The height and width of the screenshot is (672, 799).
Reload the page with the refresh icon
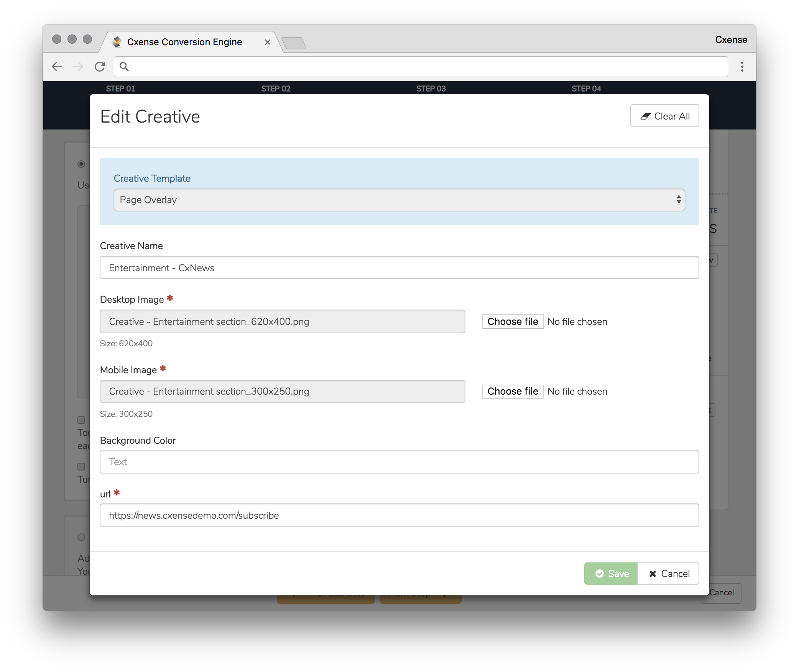click(x=100, y=67)
